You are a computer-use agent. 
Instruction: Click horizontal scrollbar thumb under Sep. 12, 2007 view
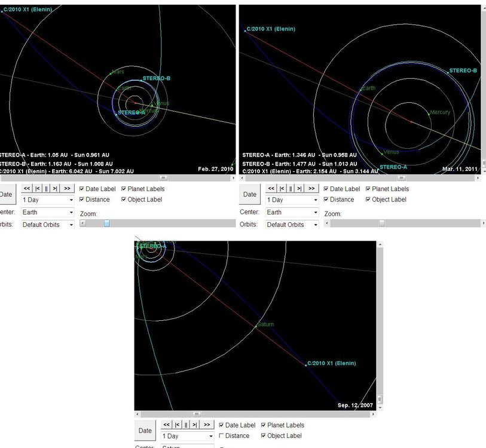click(x=196, y=414)
